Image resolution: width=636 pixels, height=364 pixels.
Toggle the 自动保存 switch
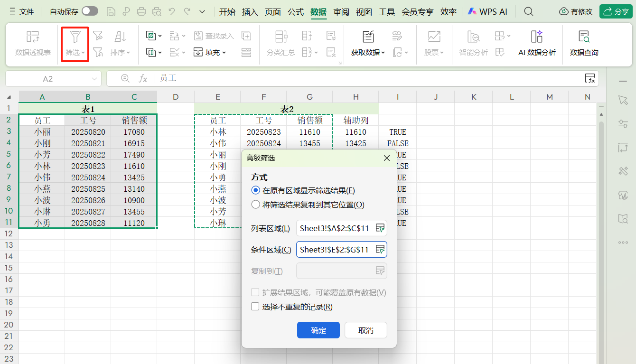90,11
